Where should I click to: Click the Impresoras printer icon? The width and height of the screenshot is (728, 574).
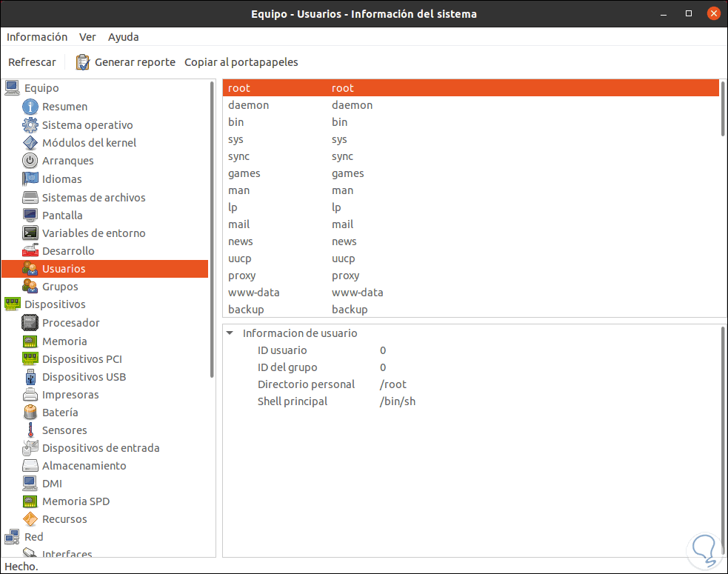(x=30, y=395)
